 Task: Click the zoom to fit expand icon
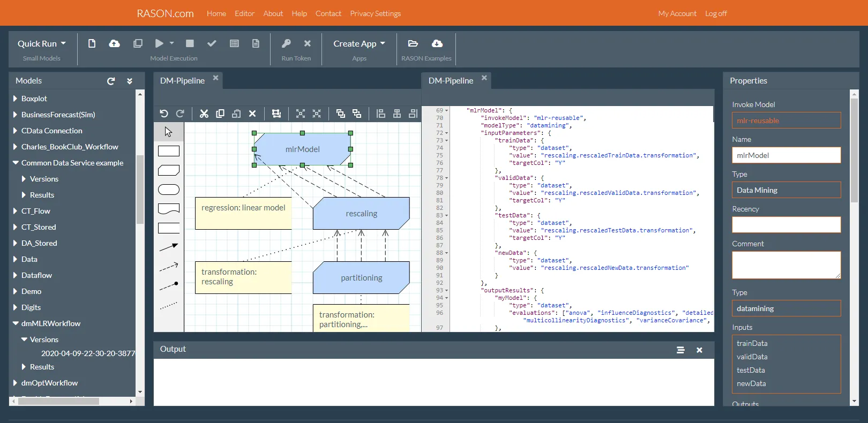(301, 114)
